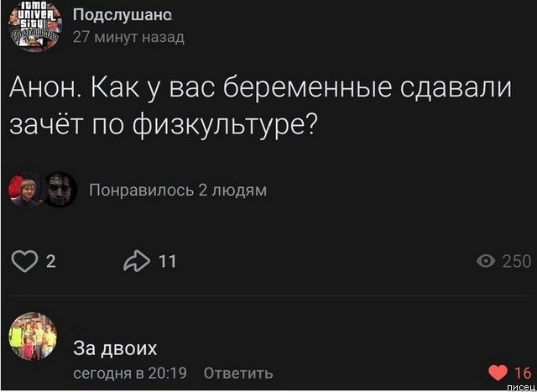Click the comment text "За двоих"
Screen dimensions: 537x392
pyautogui.click(x=115, y=348)
